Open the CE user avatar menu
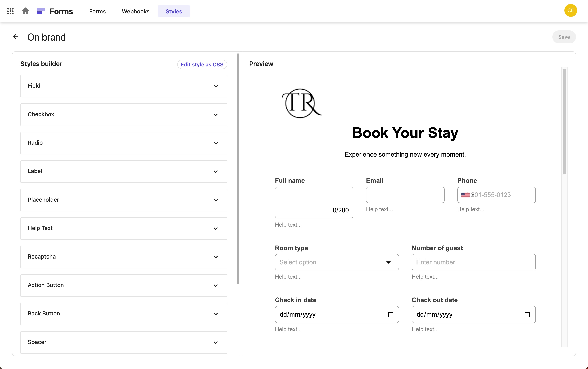This screenshot has width=588, height=369. [570, 10]
